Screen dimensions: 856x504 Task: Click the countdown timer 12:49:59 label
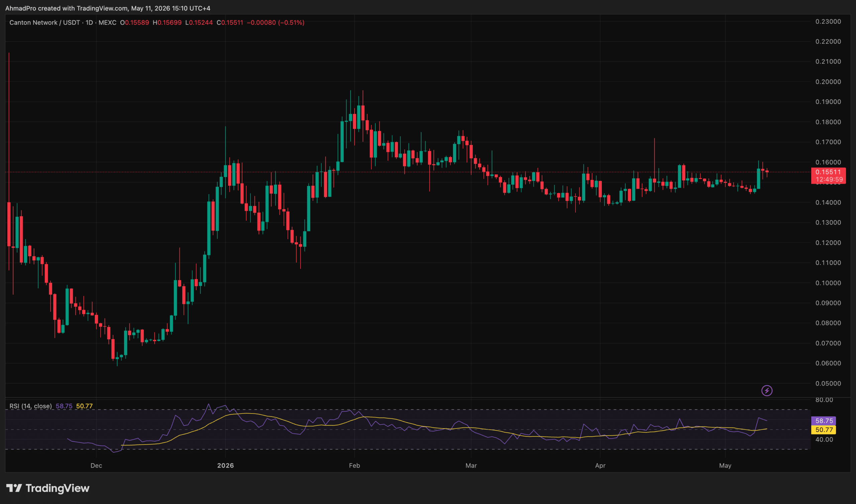tap(829, 179)
